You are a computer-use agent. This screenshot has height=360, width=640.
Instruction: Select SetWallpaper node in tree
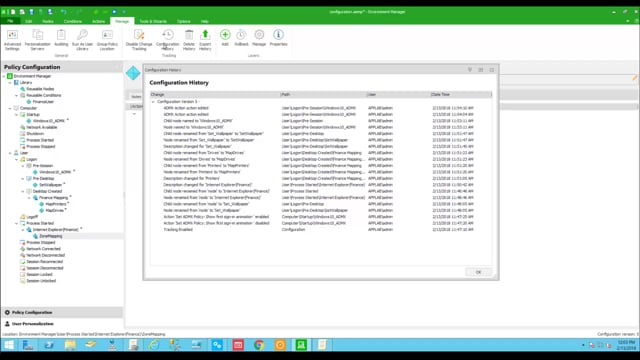pos(50,185)
